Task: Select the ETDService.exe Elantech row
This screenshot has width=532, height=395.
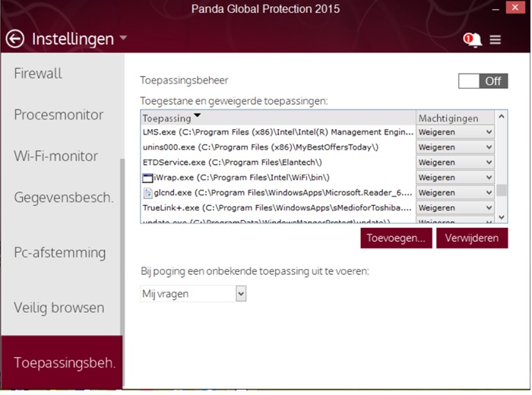Action: click(278, 163)
